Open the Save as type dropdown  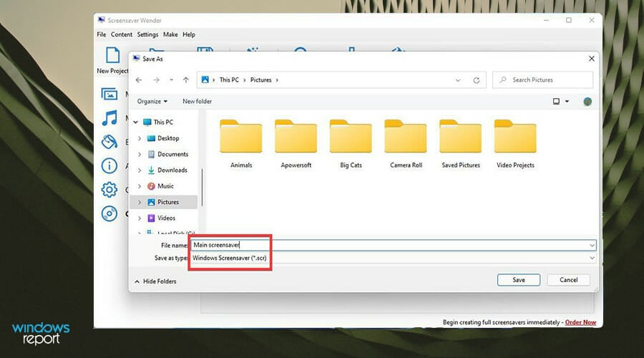(x=394, y=258)
